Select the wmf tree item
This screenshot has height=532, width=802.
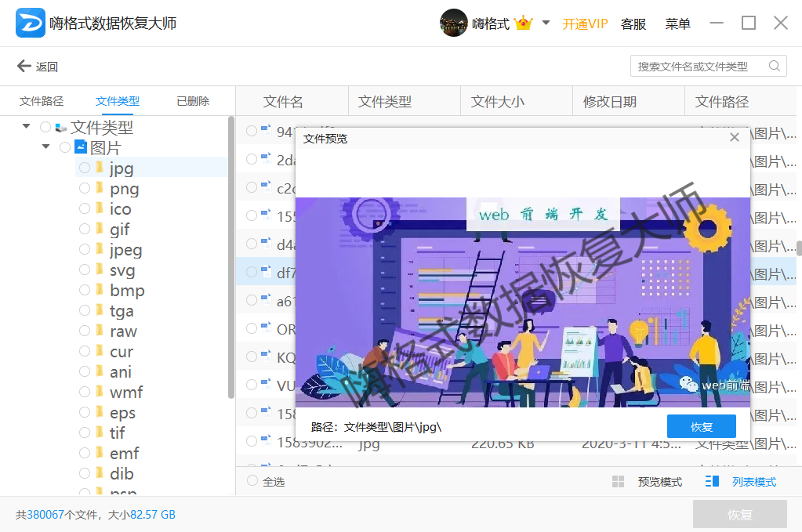[126, 392]
